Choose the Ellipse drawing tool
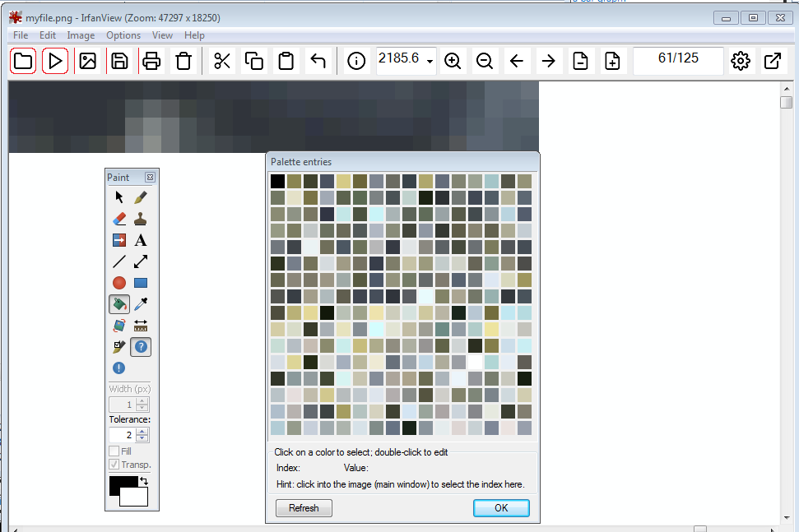 coord(119,283)
